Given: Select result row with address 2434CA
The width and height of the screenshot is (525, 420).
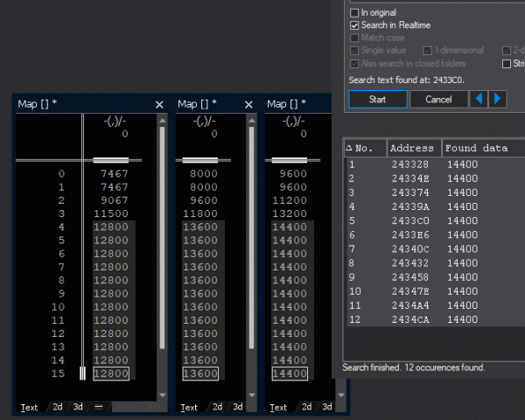Looking at the screenshot, I should pos(435,319).
